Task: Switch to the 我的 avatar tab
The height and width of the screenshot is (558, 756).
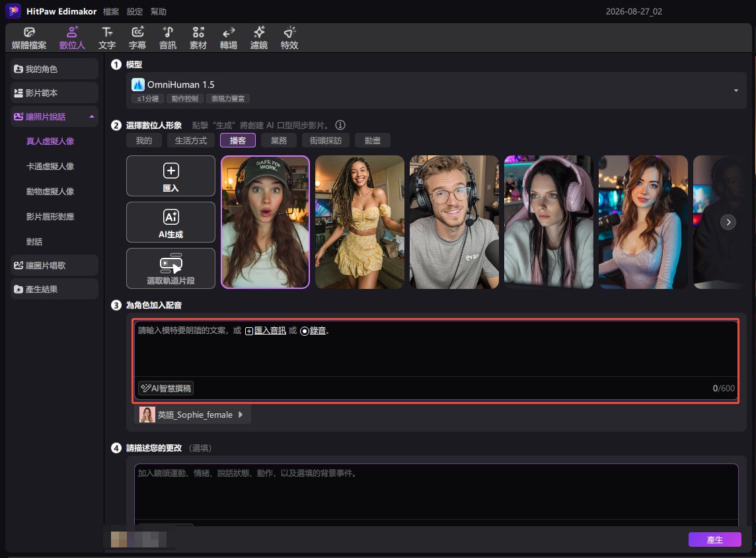Action: click(143, 140)
